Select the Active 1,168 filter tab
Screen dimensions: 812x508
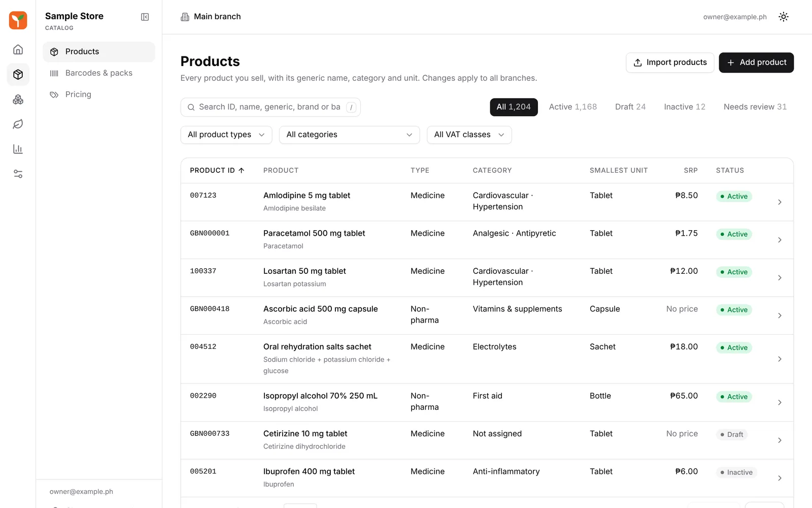[573, 107]
